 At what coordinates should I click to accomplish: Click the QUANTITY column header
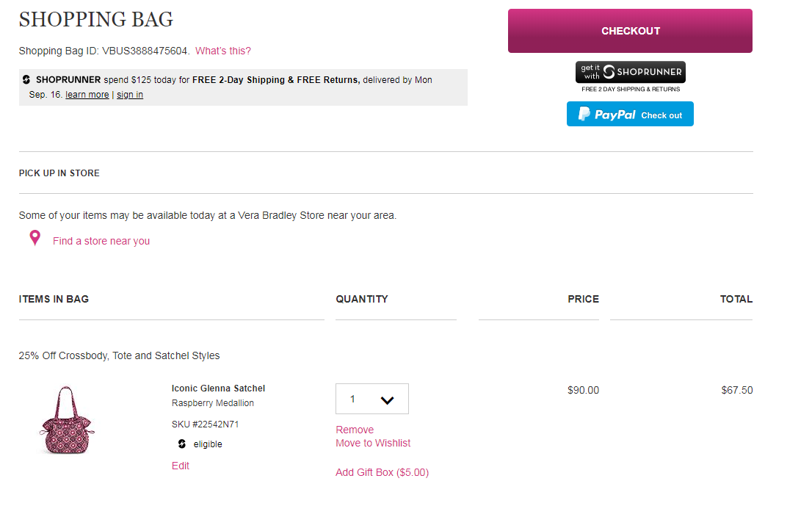[361, 299]
